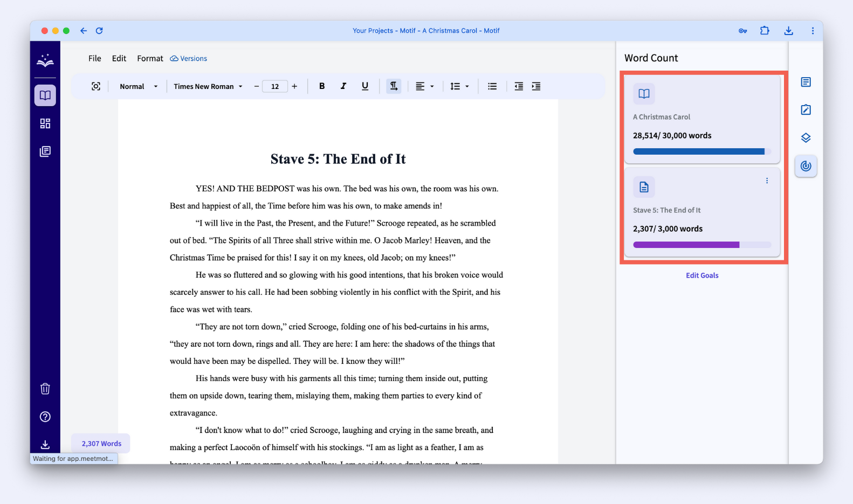Toggle underline formatting
Image resolution: width=853 pixels, height=504 pixels.
pyautogui.click(x=365, y=86)
